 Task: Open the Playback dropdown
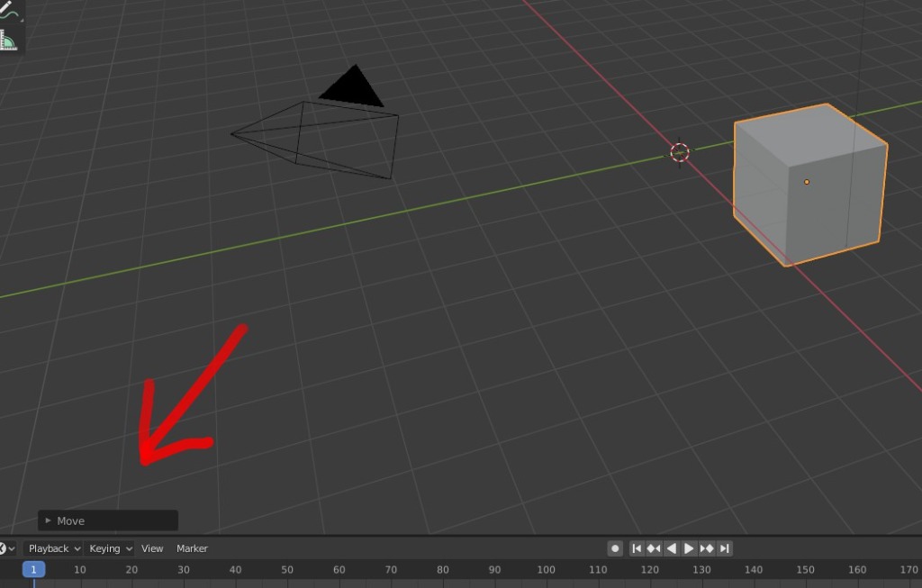point(54,548)
